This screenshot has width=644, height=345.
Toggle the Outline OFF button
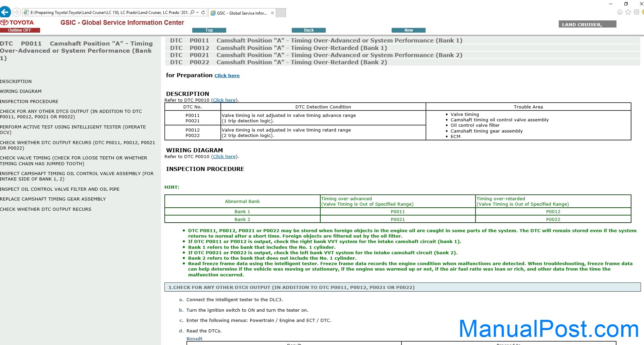point(20,30)
